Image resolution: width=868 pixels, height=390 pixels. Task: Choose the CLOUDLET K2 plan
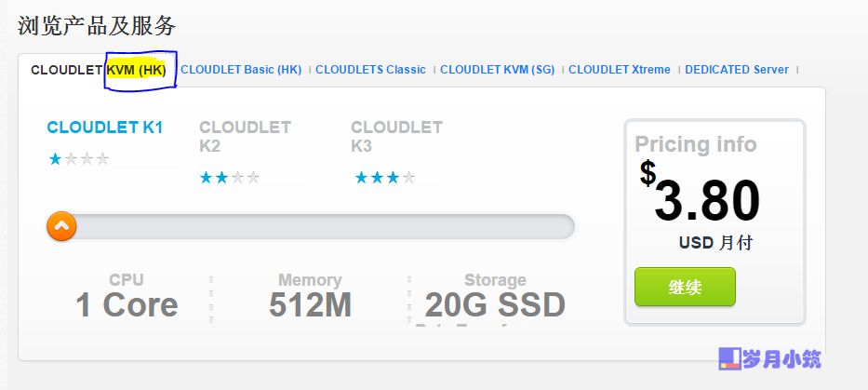coord(245,136)
